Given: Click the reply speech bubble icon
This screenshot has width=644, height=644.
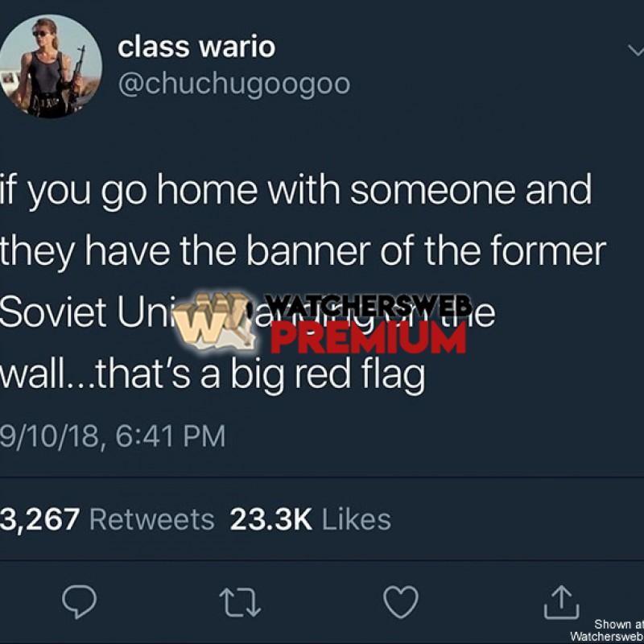Looking at the screenshot, I should (x=79, y=601).
